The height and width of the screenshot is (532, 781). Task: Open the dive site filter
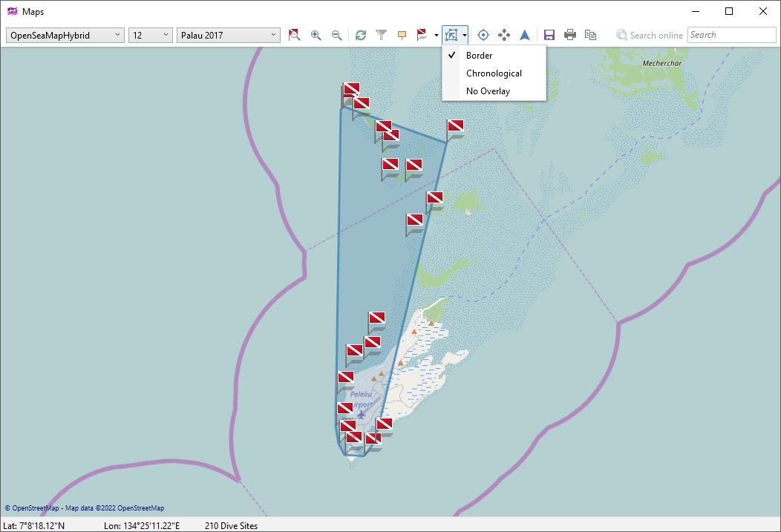pyautogui.click(x=382, y=34)
